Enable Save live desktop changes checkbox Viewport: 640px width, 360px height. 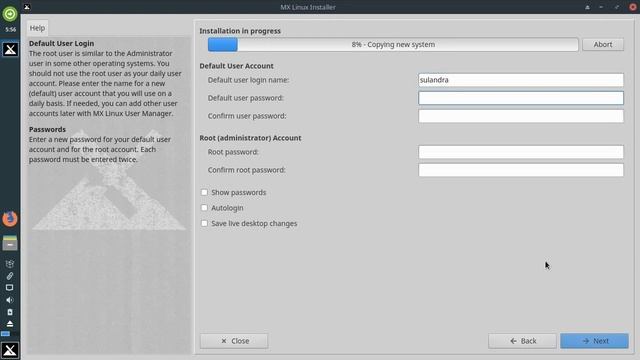(x=204, y=223)
